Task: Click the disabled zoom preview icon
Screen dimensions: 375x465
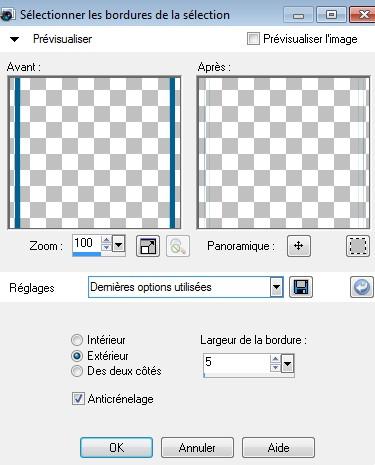Action: (178, 246)
